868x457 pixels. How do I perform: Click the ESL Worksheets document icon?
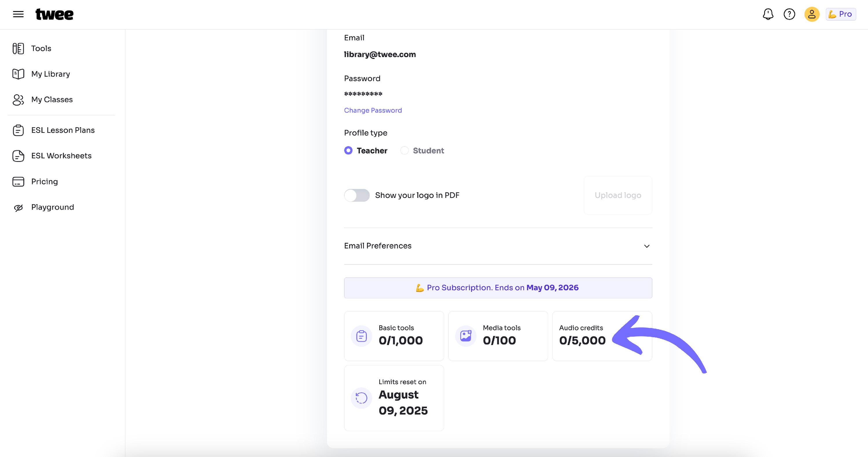point(18,156)
